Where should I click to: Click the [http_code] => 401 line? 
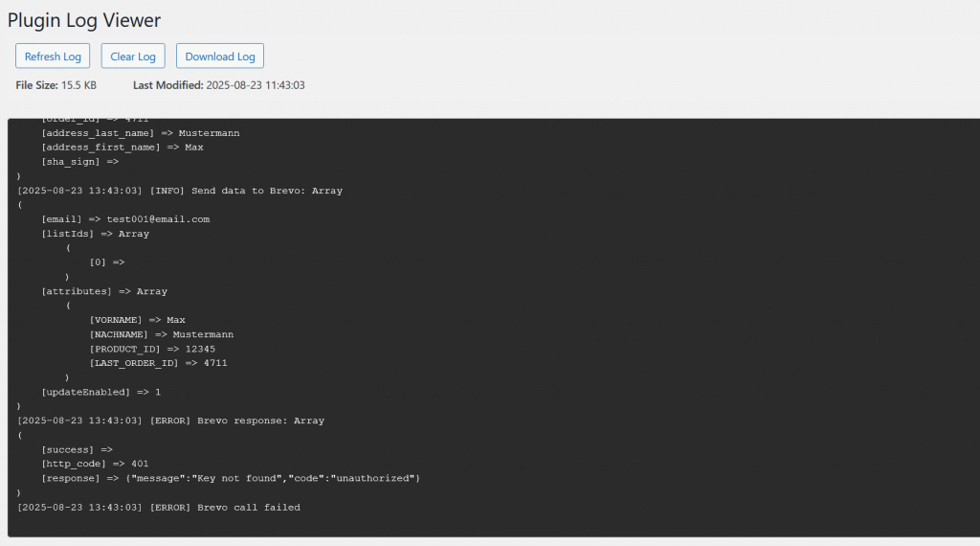tap(95, 464)
